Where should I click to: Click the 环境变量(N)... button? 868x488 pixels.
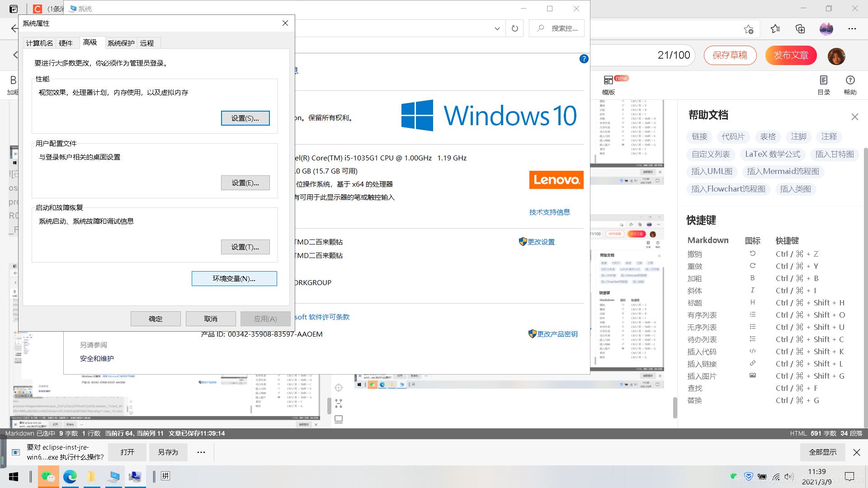click(234, 278)
